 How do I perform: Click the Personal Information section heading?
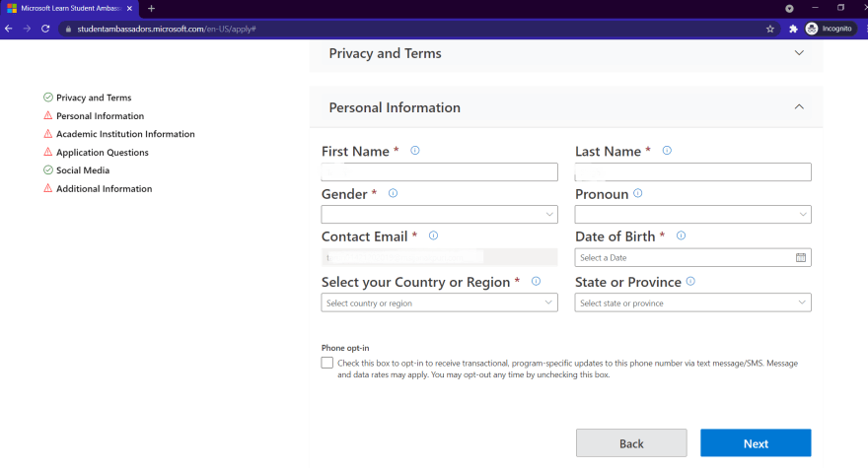coord(395,107)
